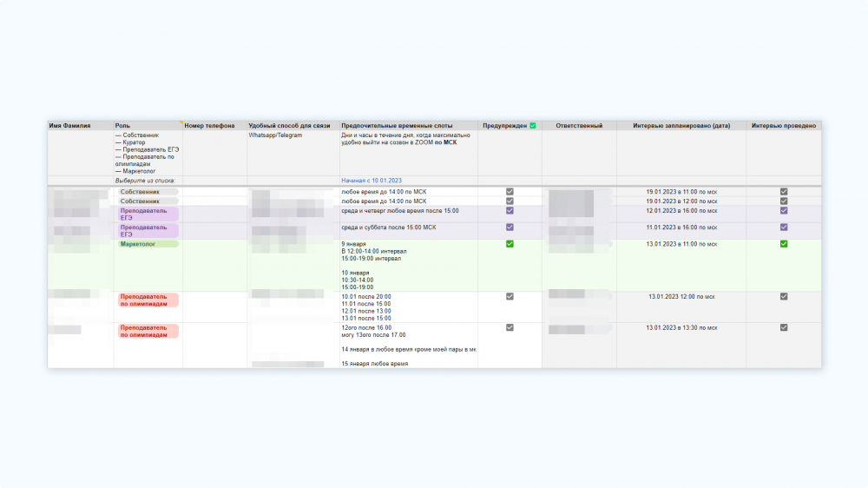Select the Whatsapp/Telegram hint cell
Screen dimensions: 868x488
tap(293, 154)
